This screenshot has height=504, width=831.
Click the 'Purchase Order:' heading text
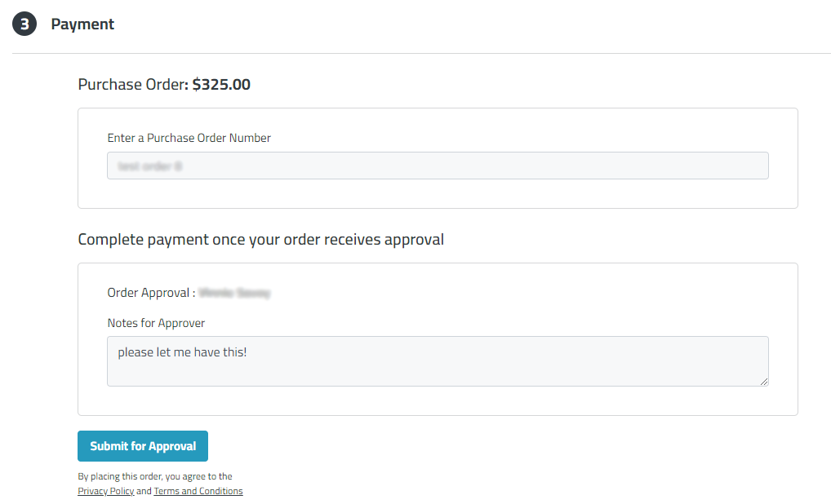click(133, 84)
